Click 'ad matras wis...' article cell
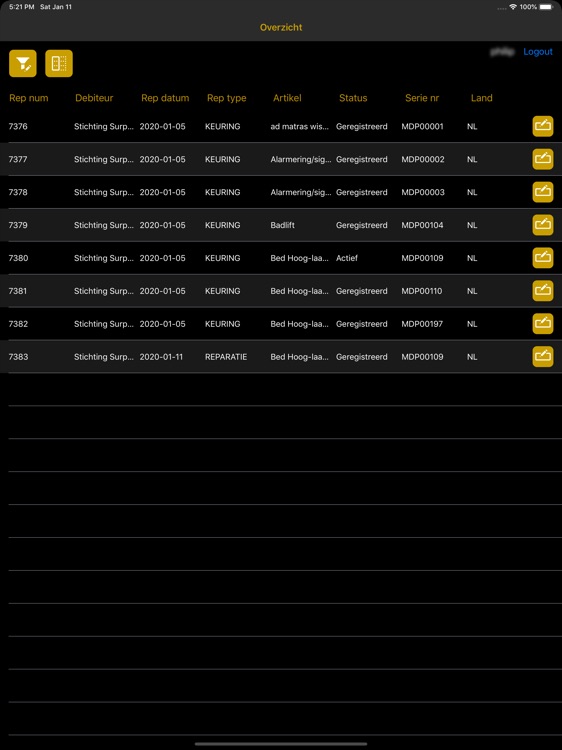562x750 pixels. (x=299, y=127)
